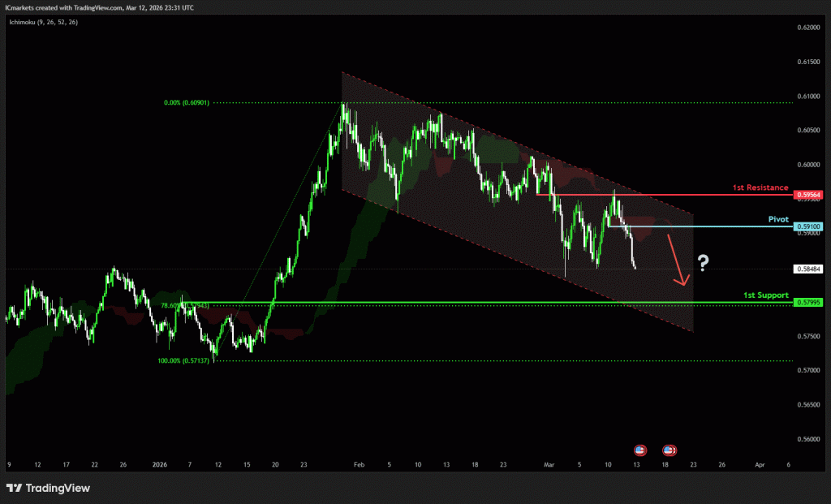
Task: Click the Feb label on time axis
Action: pyautogui.click(x=360, y=465)
